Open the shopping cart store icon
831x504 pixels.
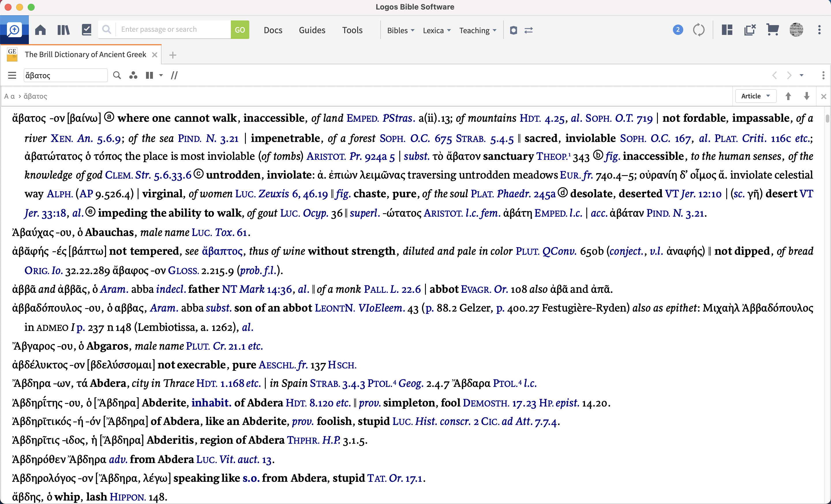772,30
